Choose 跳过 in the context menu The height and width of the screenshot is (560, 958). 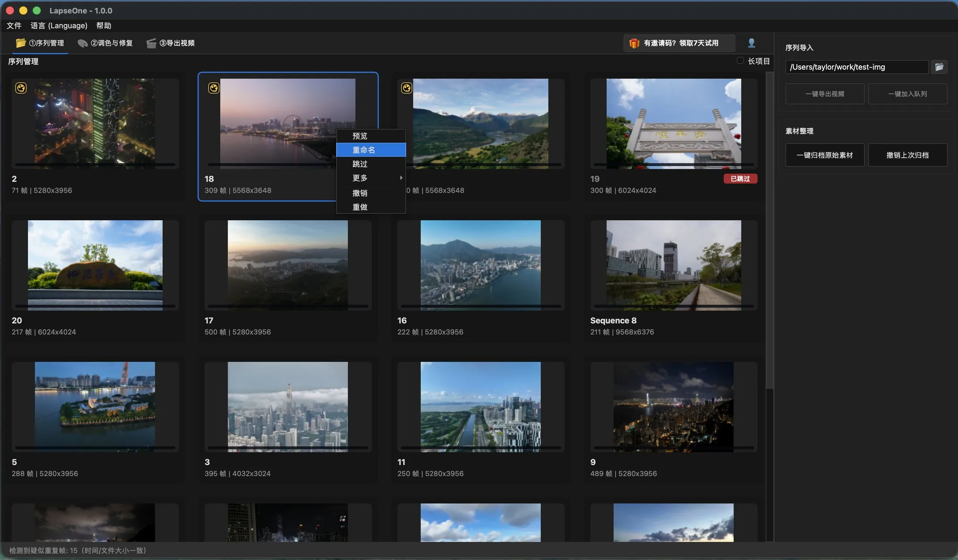click(x=371, y=164)
